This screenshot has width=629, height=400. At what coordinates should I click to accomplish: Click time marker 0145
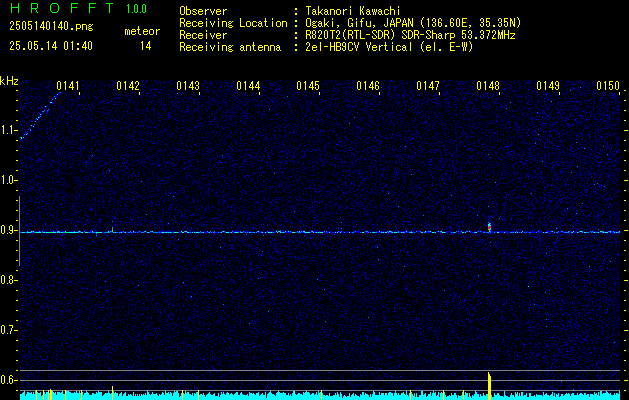pyautogui.click(x=308, y=86)
